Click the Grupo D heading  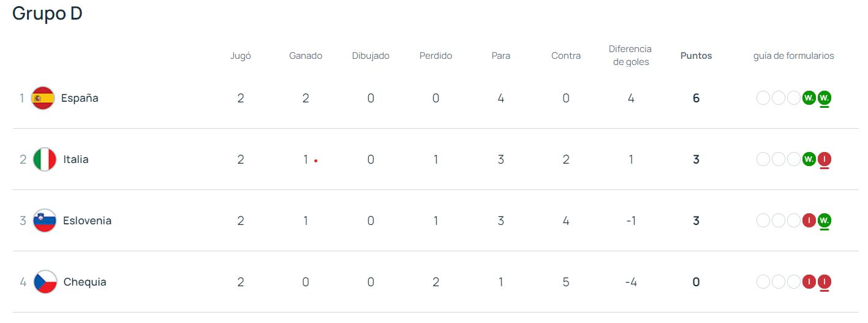[47, 13]
